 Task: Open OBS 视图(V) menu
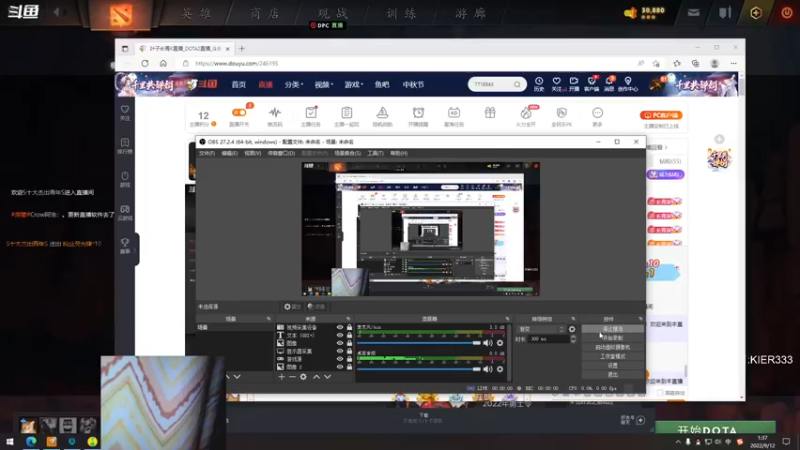pos(253,153)
